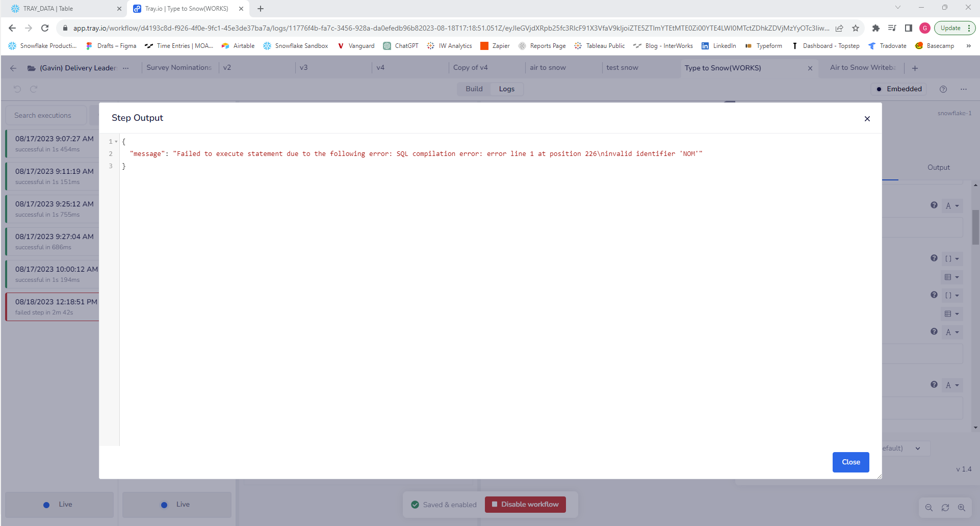Viewport: 980px width, 526px height.
Task: Add a new workflow tab with plus icon
Action: coord(915,68)
